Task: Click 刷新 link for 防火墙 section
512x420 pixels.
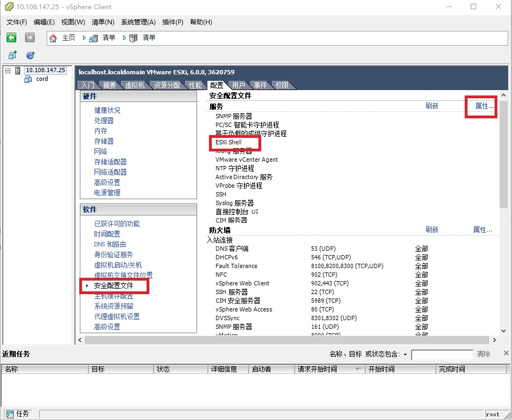Action: [x=432, y=230]
